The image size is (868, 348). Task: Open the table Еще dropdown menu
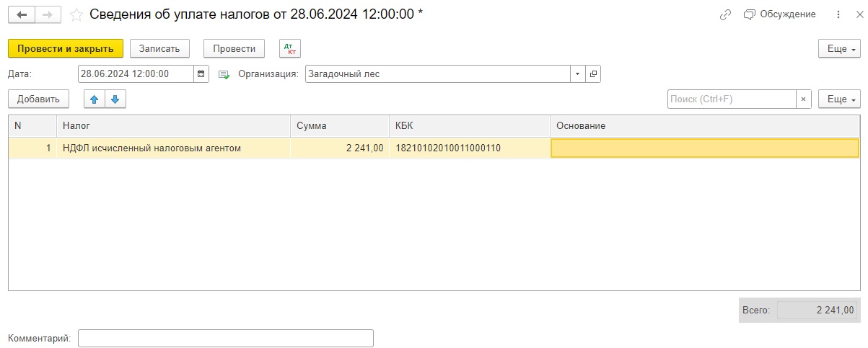pyautogui.click(x=839, y=99)
